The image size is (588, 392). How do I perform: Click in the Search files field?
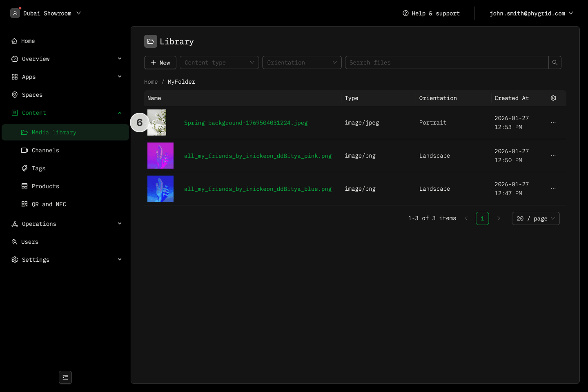tap(446, 62)
